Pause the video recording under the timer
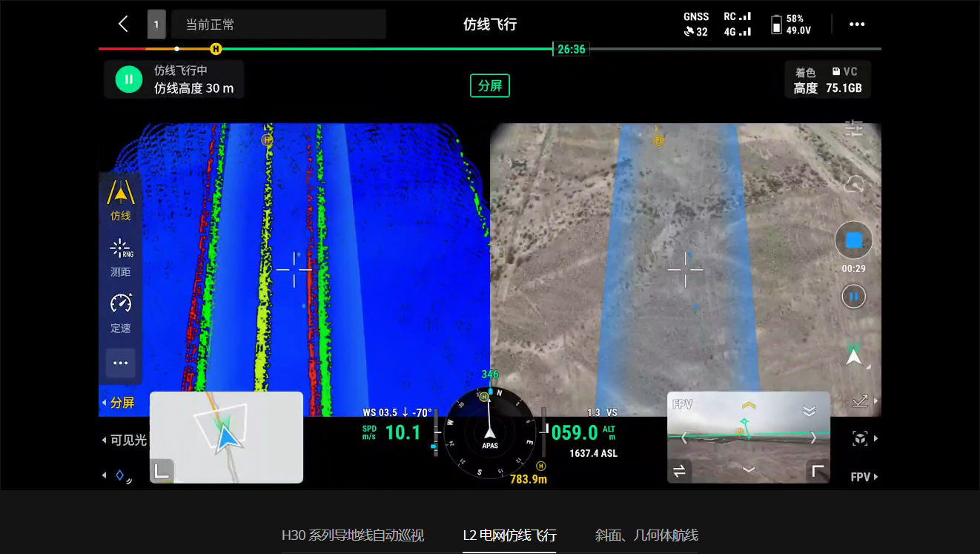The width and height of the screenshot is (980, 554). (853, 297)
